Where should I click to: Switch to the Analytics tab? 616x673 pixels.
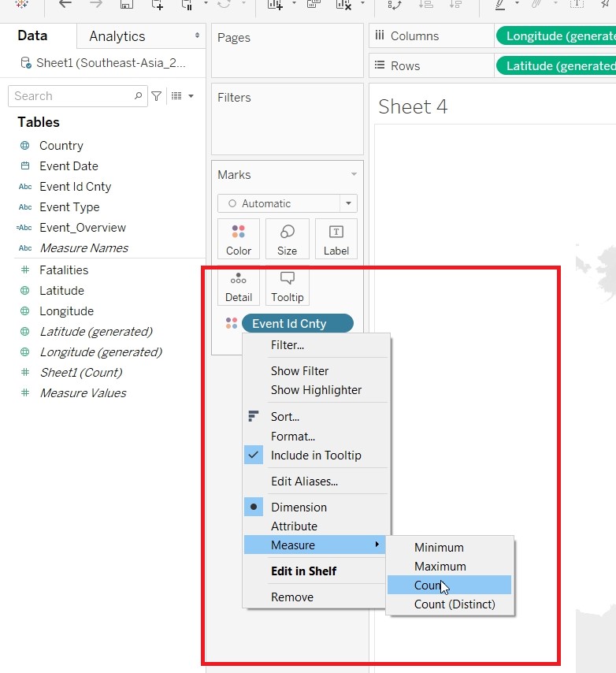click(x=117, y=36)
